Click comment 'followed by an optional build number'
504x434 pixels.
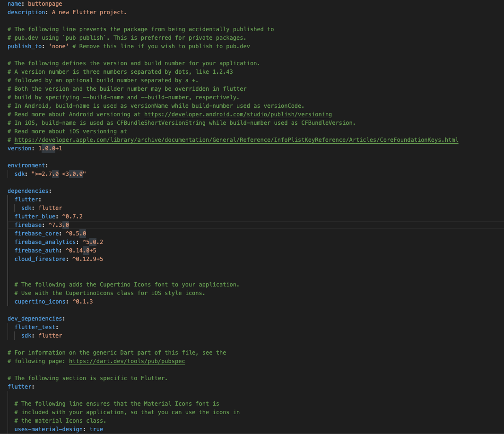click(103, 80)
